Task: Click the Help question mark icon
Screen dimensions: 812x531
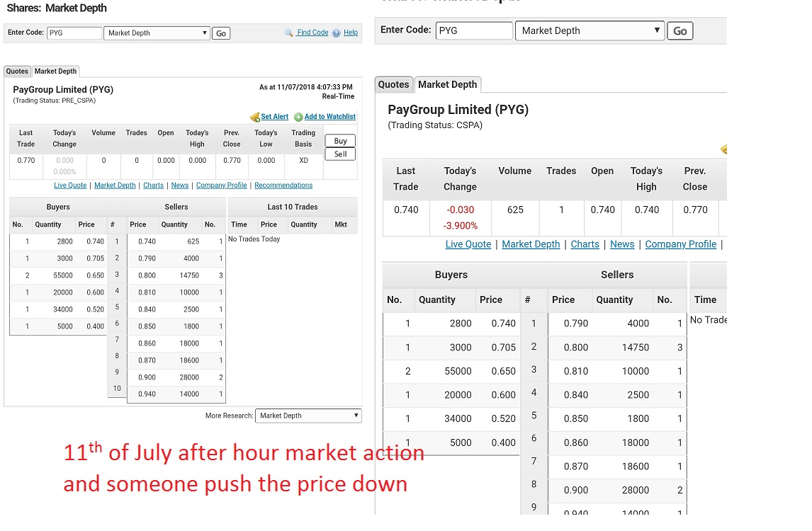Action: pyautogui.click(x=336, y=33)
